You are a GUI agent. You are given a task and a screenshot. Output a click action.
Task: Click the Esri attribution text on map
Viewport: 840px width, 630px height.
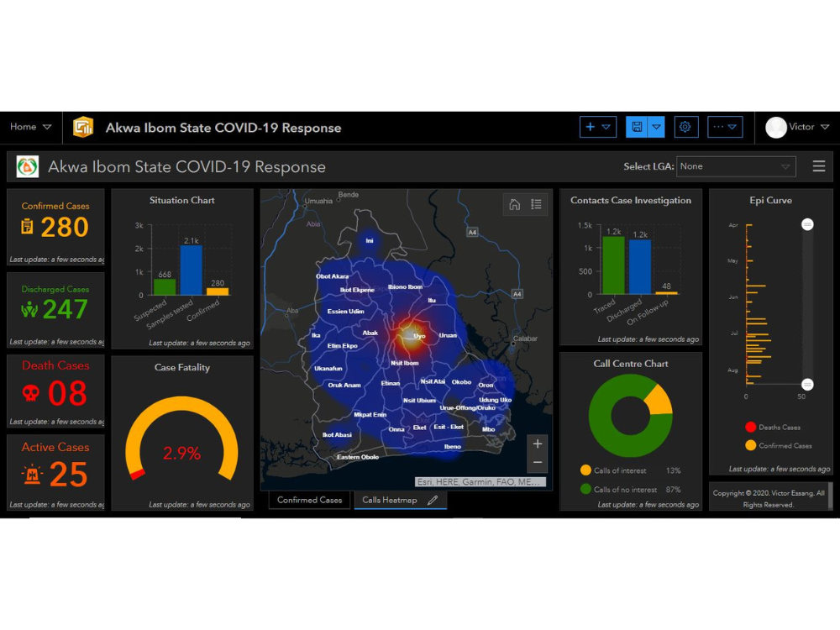tap(480, 482)
